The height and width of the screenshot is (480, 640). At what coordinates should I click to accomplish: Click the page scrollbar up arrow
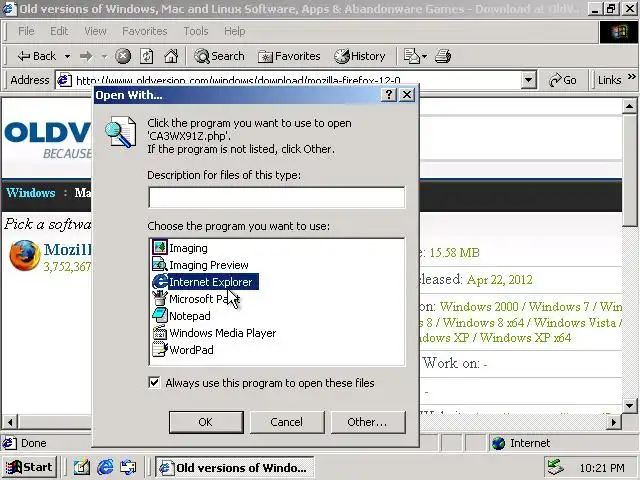tap(629, 107)
